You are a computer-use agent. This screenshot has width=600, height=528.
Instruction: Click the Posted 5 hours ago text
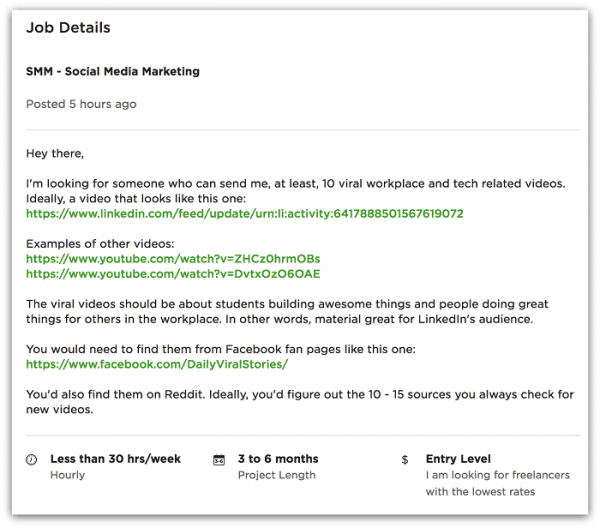[81, 104]
